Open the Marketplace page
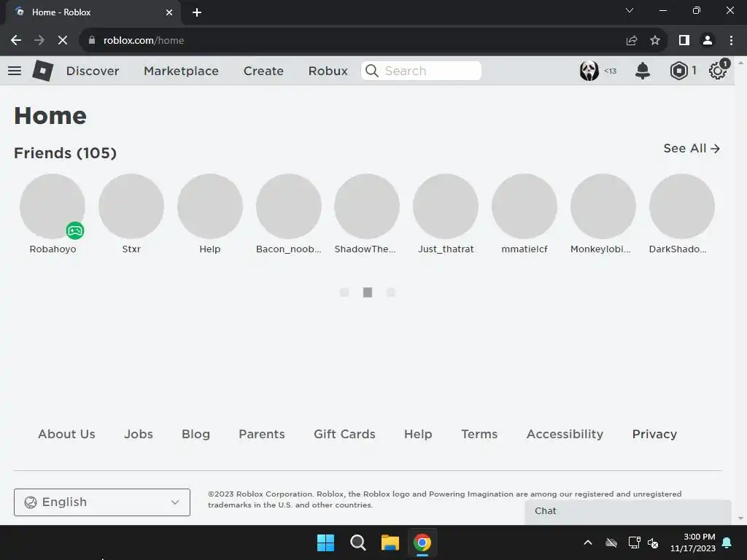The image size is (747, 560). pos(181,71)
